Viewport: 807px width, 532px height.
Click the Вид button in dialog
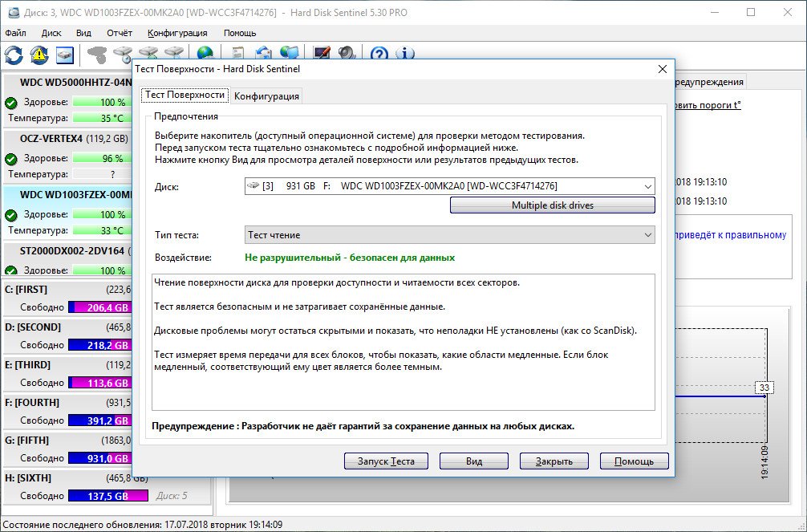click(474, 461)
